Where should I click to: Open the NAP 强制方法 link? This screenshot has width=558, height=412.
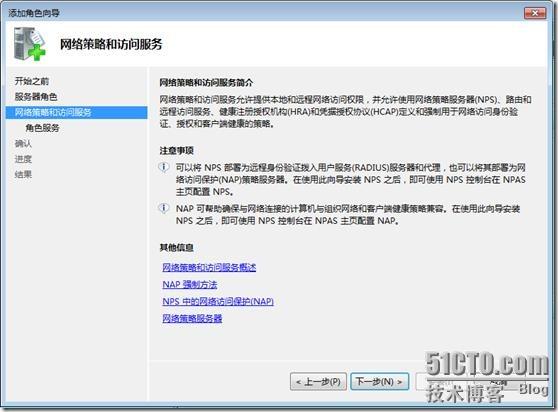pos(190,284)
